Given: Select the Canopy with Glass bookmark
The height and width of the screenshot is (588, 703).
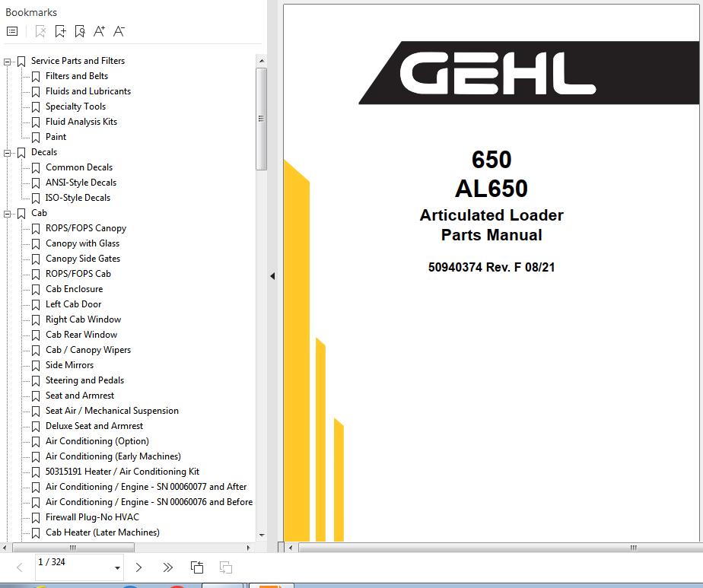Looking at the screenshot, I should pyautogui.click(x=82, y=244).
